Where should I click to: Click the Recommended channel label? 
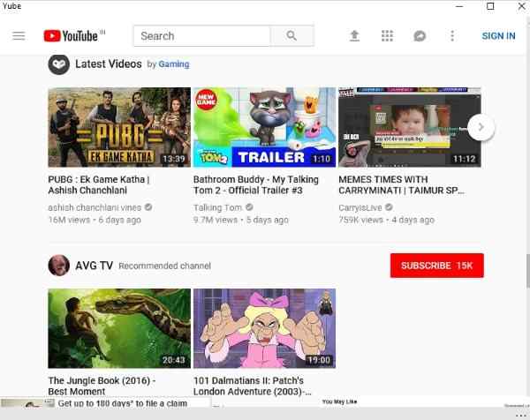164,266
